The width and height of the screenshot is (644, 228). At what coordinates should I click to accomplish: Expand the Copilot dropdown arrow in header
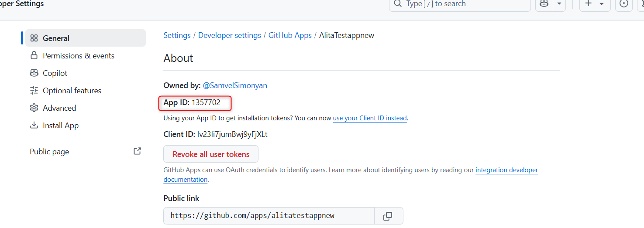559,4
